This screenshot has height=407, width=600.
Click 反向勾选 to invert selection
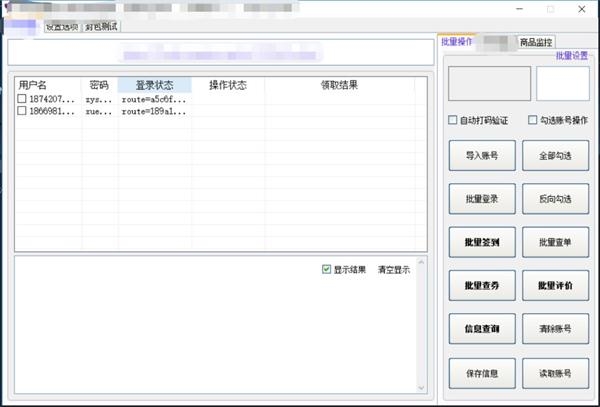click(x=555, y=199)
